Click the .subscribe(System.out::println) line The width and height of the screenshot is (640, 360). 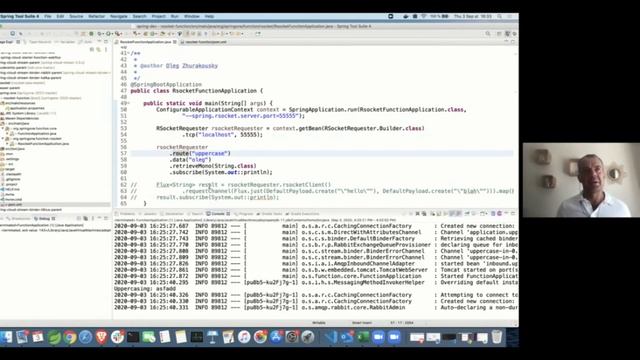[x=221, y=172]
